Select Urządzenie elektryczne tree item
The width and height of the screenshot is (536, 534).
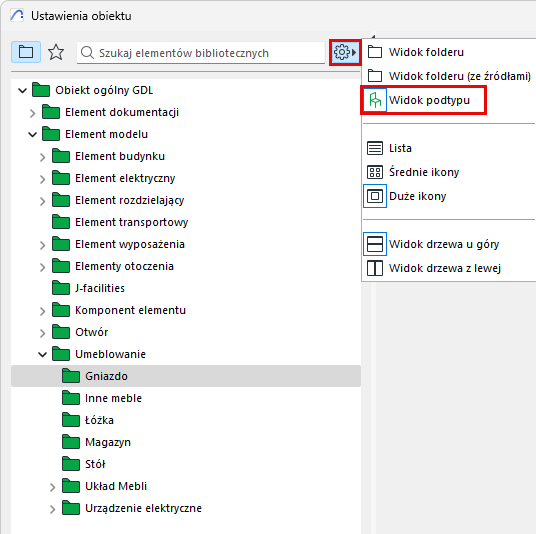tap(143, 508)
